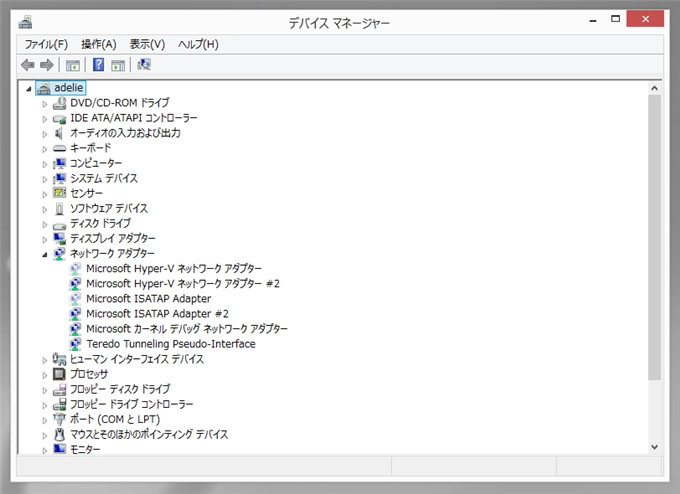Expand the センサー category

coord(44,194)
